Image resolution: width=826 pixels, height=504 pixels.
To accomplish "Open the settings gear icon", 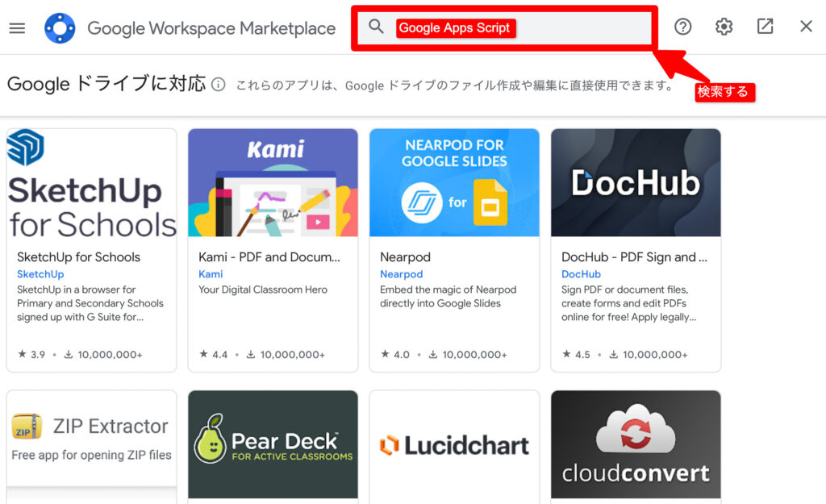I will click(x=724, y=27).
